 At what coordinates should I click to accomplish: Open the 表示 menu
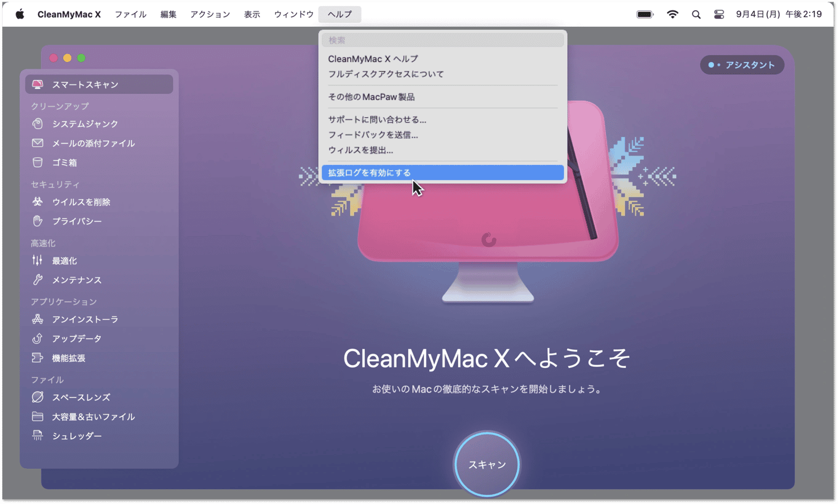(252, 14)
